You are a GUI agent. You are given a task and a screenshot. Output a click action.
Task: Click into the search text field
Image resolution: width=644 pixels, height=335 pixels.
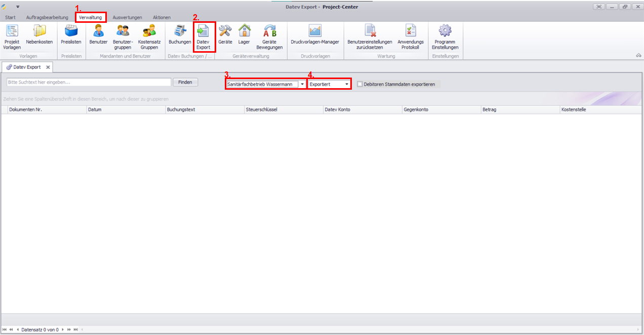pyautogui.click(x=89, y=82)
